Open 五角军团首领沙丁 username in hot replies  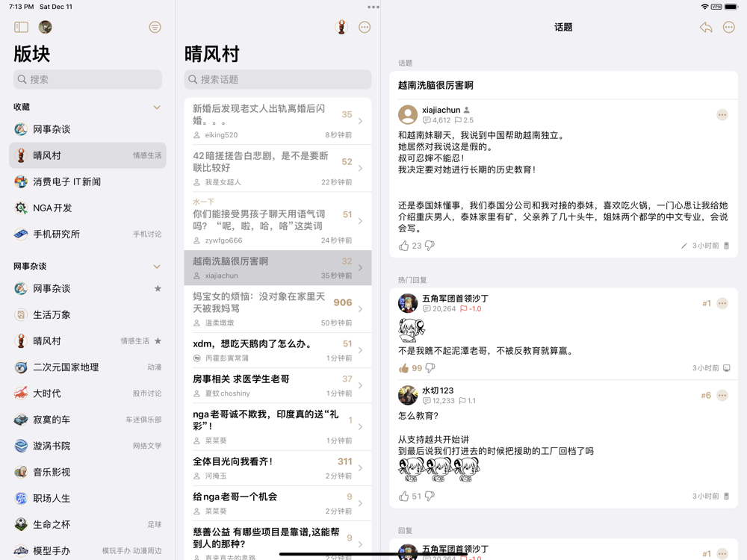pyautogui.click(x=456, y=299)
